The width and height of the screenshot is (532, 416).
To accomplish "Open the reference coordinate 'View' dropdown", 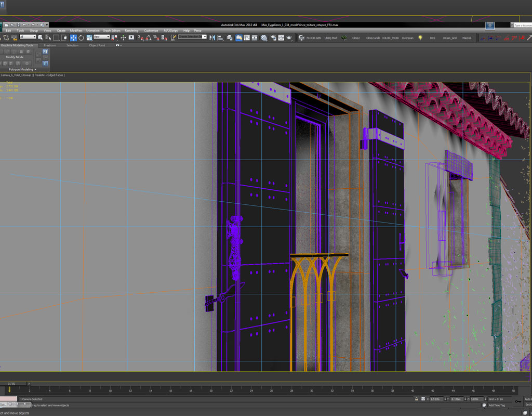I will coord(101,37).
